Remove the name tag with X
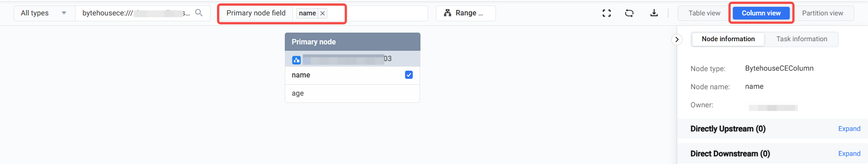 click(x=323, y=13)
